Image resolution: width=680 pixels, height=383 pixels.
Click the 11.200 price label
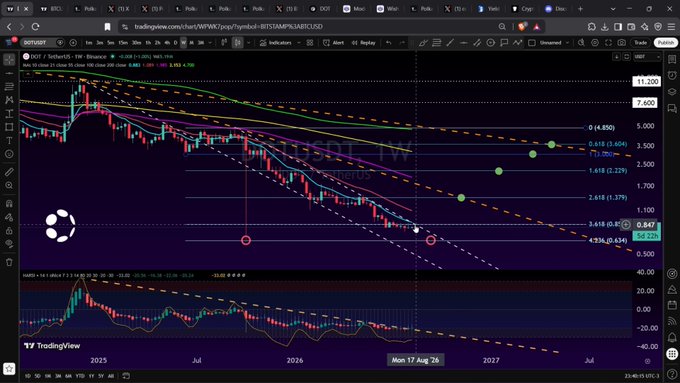pyautogui.click(x=646, y=82)
